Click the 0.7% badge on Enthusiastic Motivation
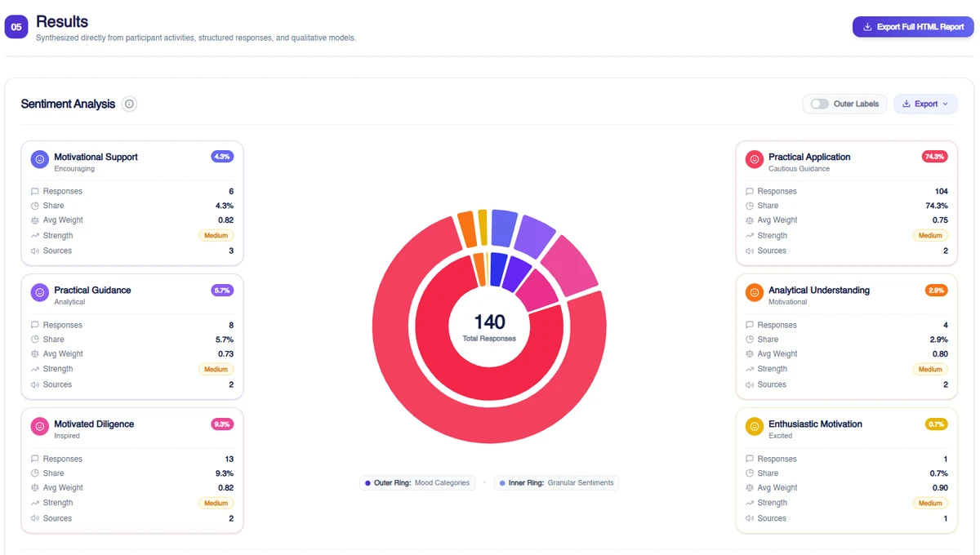 [x=936, y=424]
